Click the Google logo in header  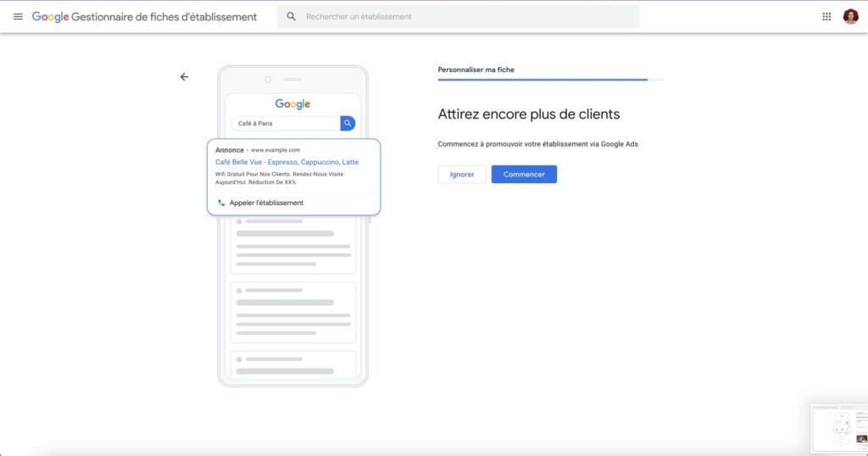(x=50, y=17)
